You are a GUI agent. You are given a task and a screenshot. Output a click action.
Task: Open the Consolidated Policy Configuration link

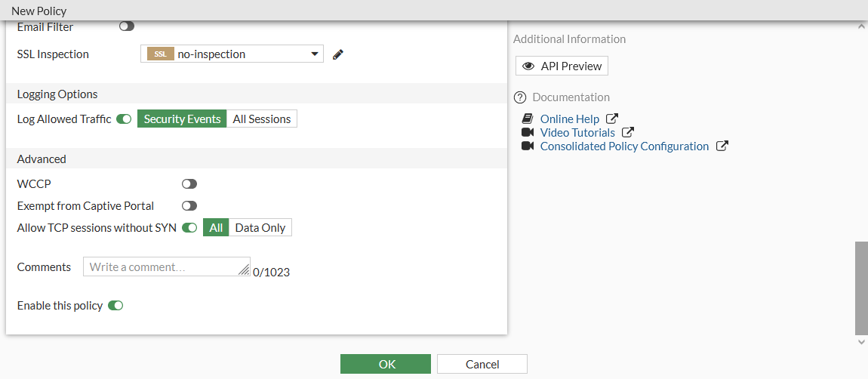pyautogui.click(x=624, y=146)
